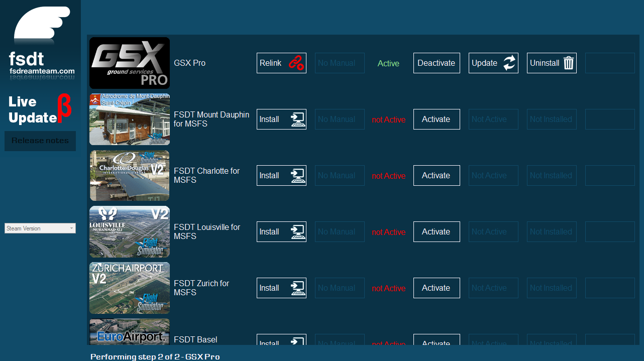Click Not Installed for FSDT Louisville

pos(552,232)
